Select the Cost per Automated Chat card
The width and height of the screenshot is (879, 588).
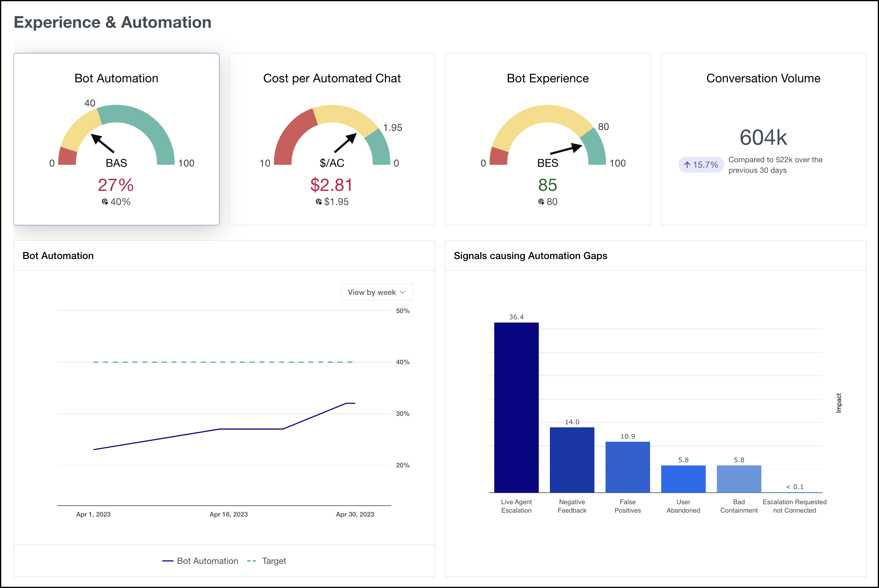(x=332, y=78)
